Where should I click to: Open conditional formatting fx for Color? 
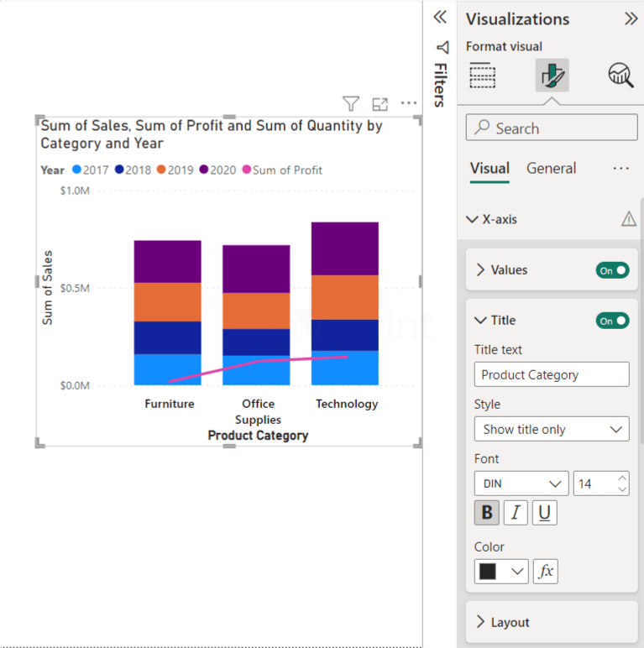pyautogui.click(x=546, y=572)
